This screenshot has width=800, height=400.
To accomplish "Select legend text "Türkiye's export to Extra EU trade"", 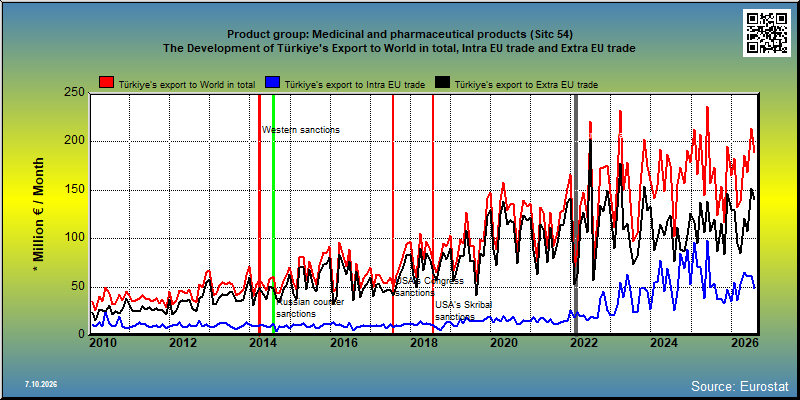I will click(x=526, y=85).
